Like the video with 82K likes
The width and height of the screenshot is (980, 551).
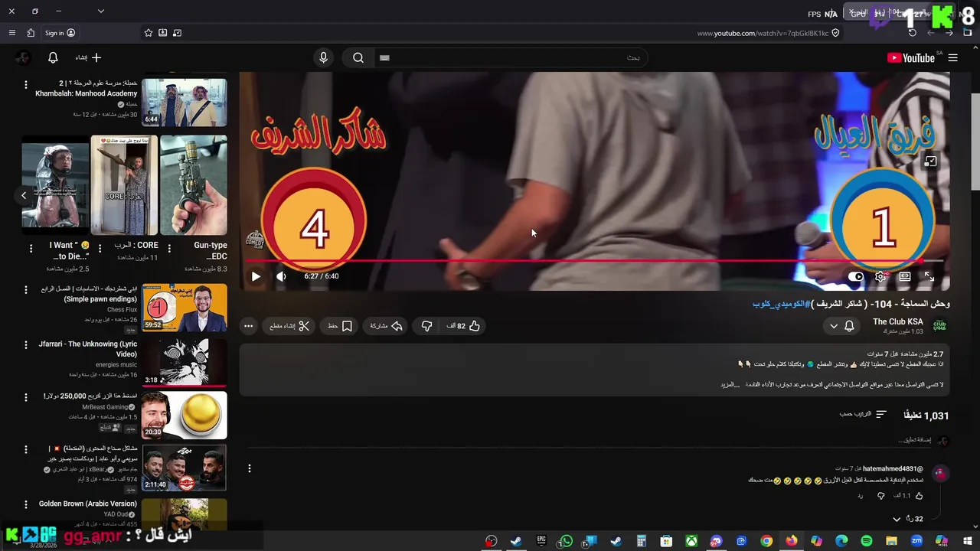[x=463, y=326]
